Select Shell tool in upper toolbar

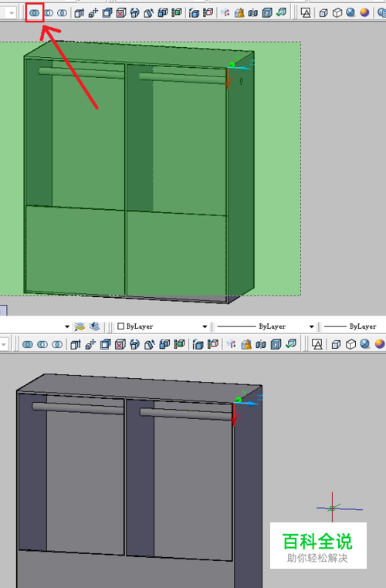tap(267, 13)
